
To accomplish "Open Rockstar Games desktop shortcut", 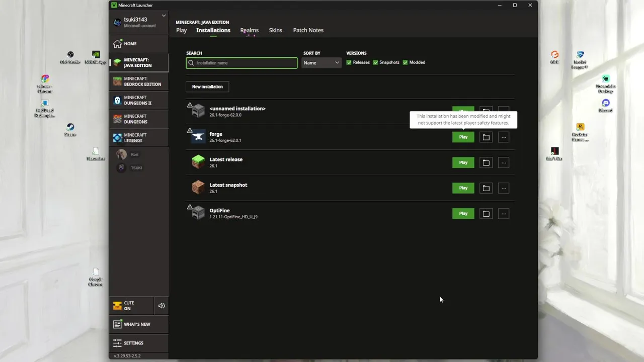I will (x=580, y=132).
